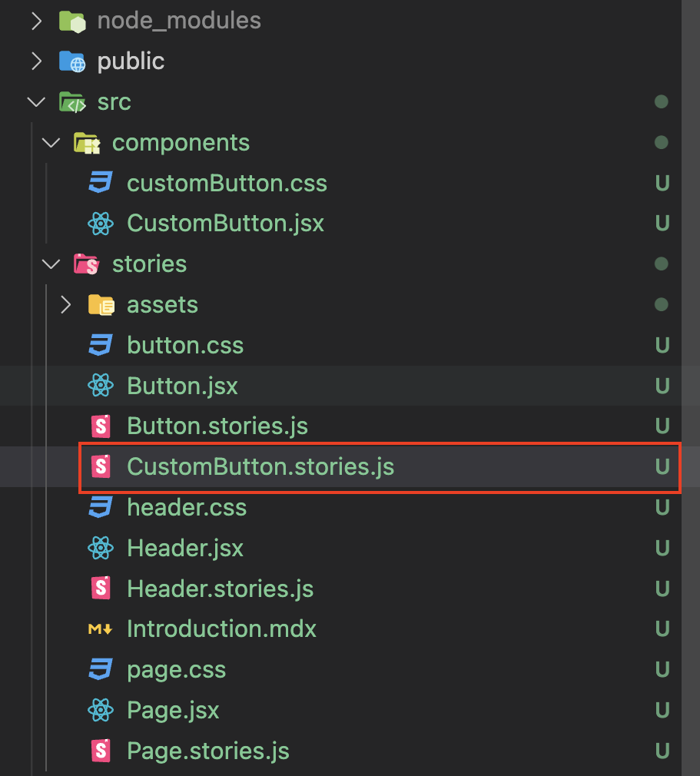Click the CSS icon beside page.css

click(x=101, y=669)
